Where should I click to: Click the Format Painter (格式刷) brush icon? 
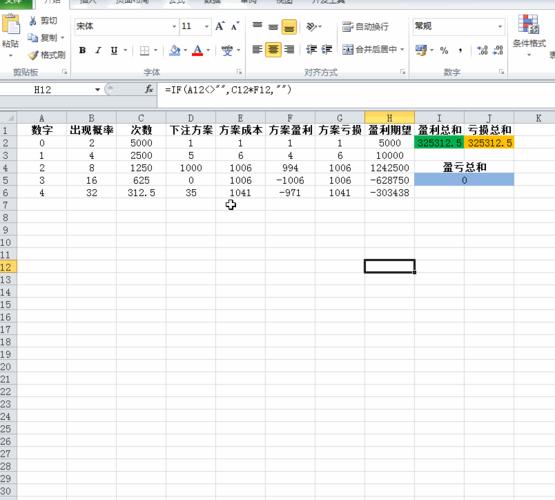click(x=33, y=55)
